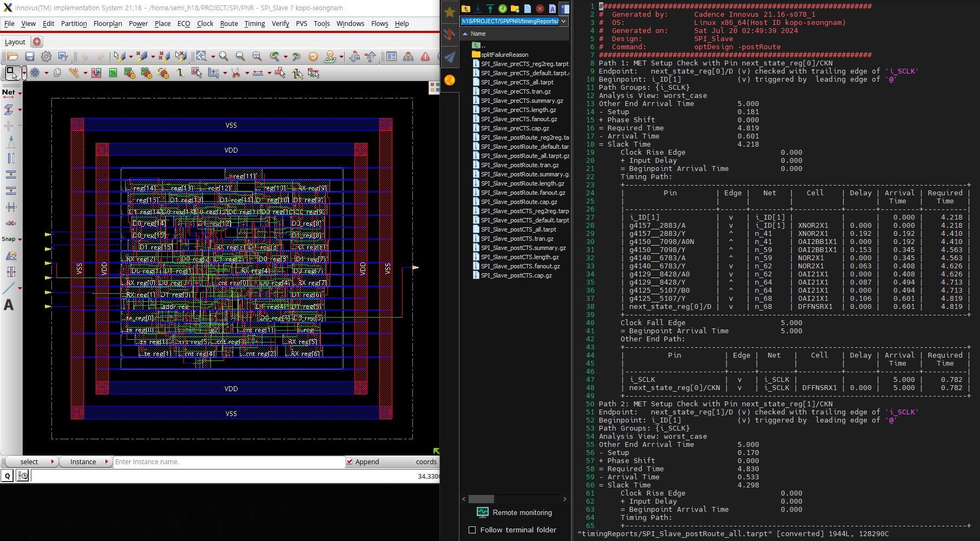Open the violation browser warning icon
This screenshot has height=541, width=980.
click(425, 56)
